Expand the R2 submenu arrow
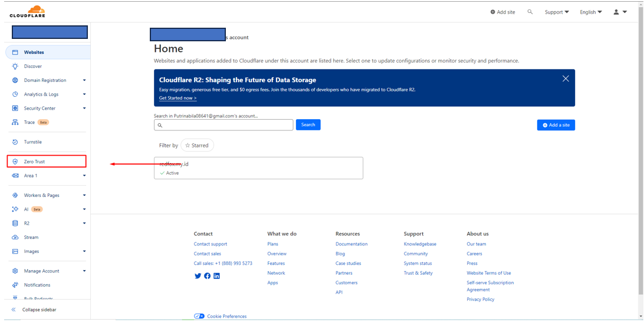The height and width of the screenshot is (322, 644). (84, 223)
